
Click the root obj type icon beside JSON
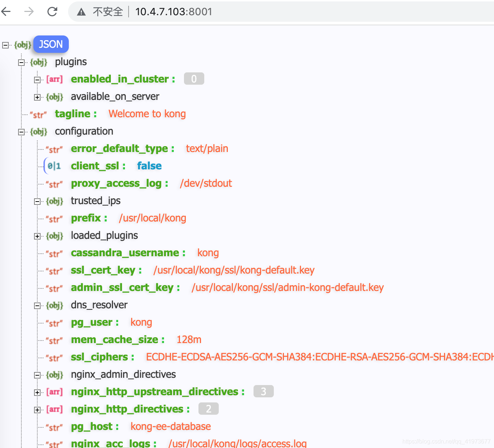23,45
